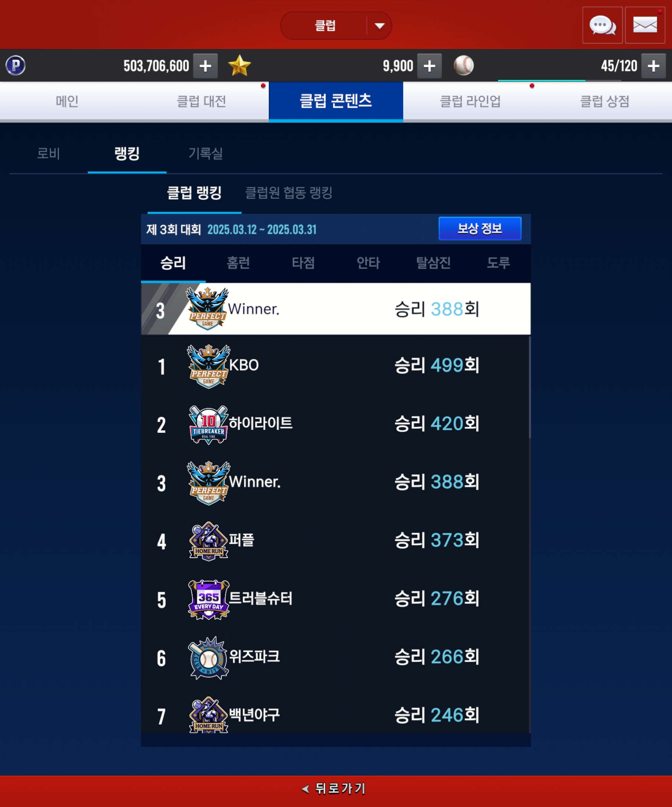Filter ranking by 홈런
The width and height of the screenshot is (672, 807).
[x=238, y=263]
